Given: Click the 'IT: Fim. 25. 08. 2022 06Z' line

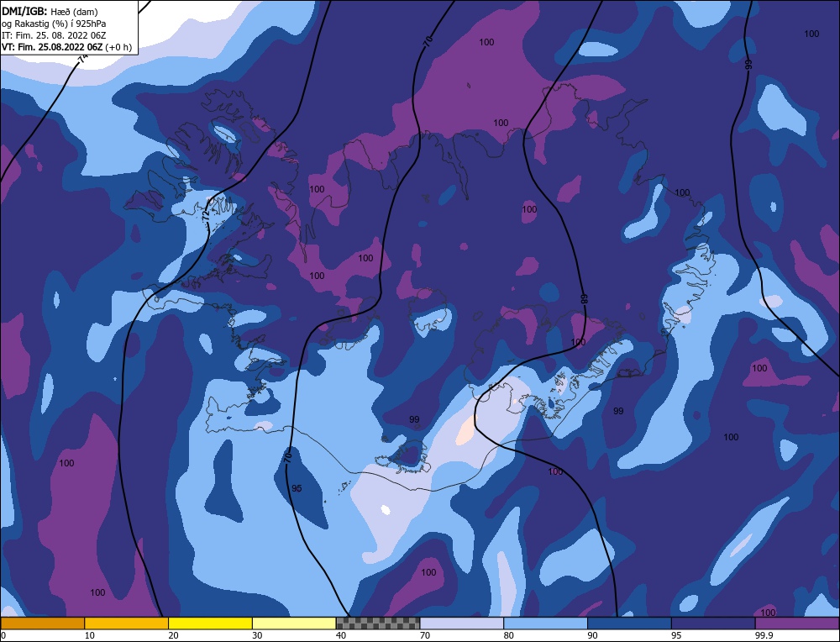Looking at the screenshot, I should (54, 35).
